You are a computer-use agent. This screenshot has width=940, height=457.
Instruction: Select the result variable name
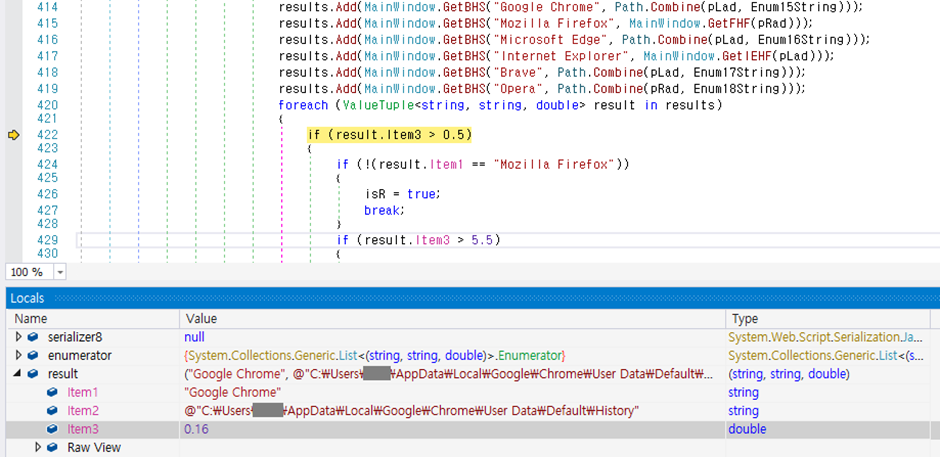(x=63, y=374)
